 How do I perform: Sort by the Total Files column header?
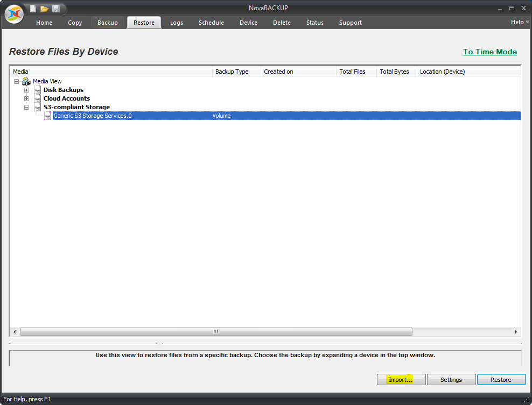pos(356,72)
